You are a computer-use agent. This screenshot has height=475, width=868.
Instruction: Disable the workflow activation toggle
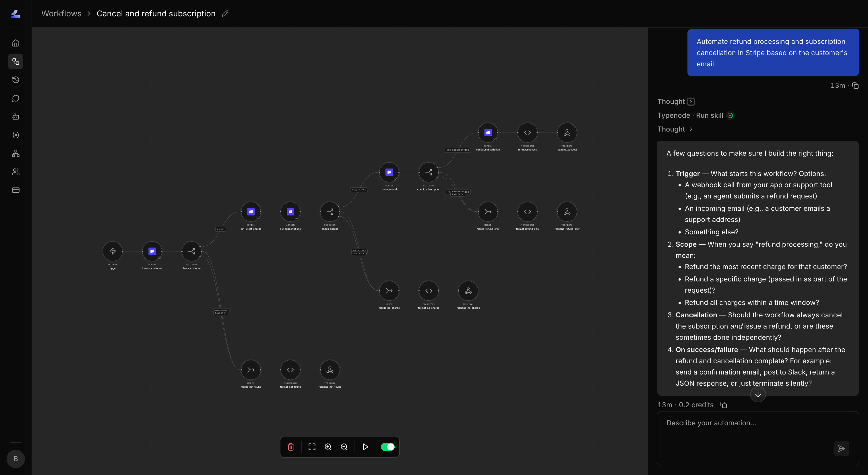pos(387,447)
